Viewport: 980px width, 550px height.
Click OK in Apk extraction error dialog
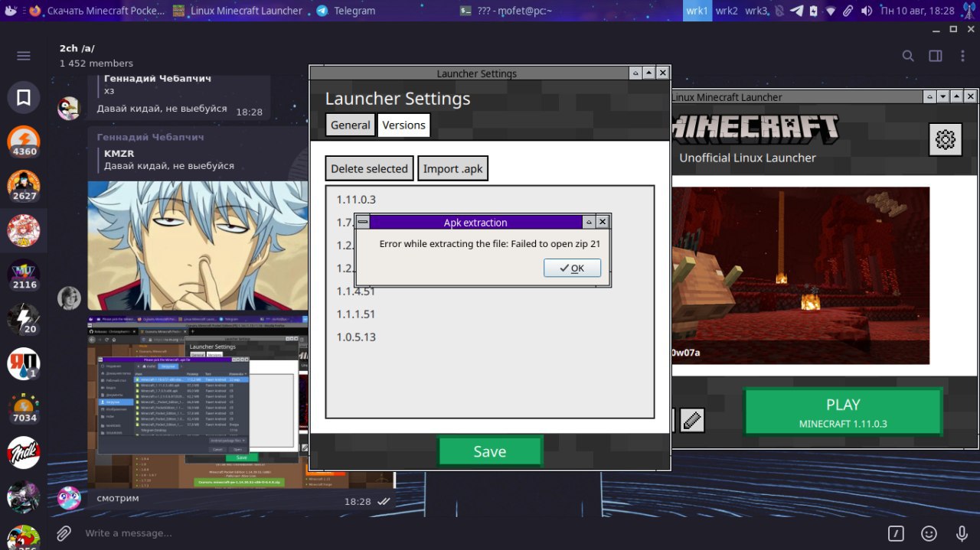pyautogui.click(x=572, y=268)
